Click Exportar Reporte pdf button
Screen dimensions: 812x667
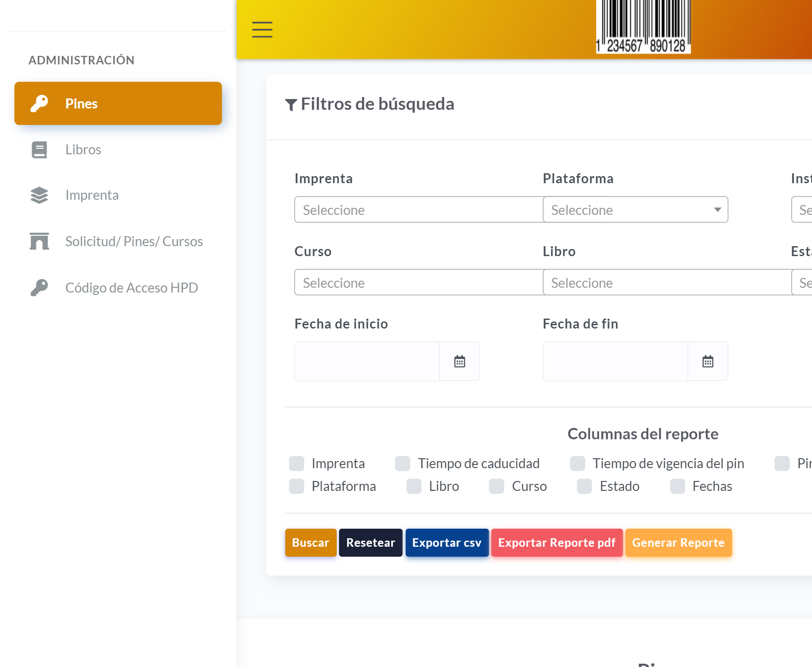click(556, 542)
